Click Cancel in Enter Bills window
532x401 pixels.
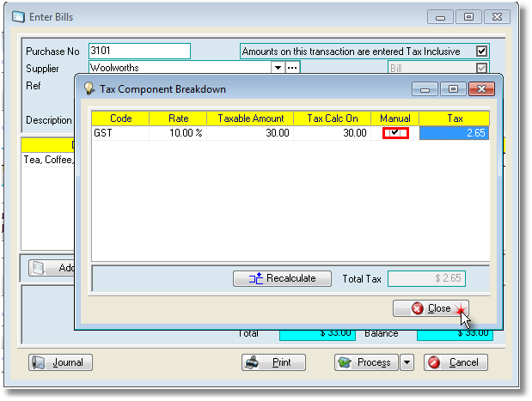click(456, 362)
